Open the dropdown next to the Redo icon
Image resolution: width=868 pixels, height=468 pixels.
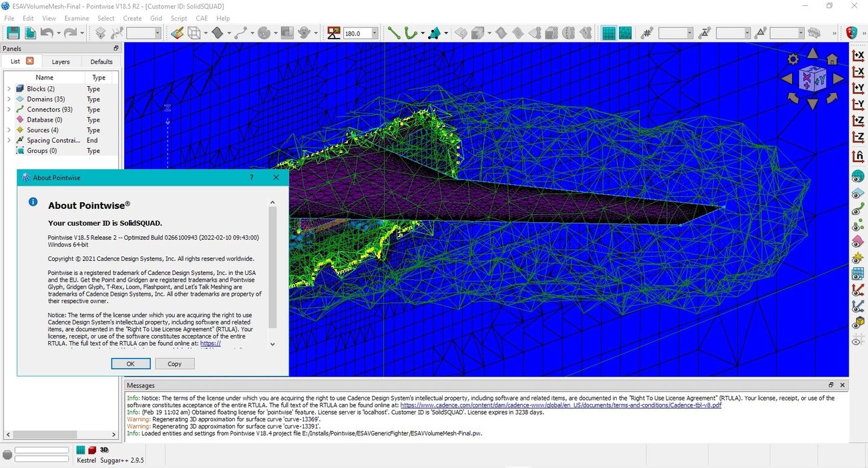click(x=81, y=32)
